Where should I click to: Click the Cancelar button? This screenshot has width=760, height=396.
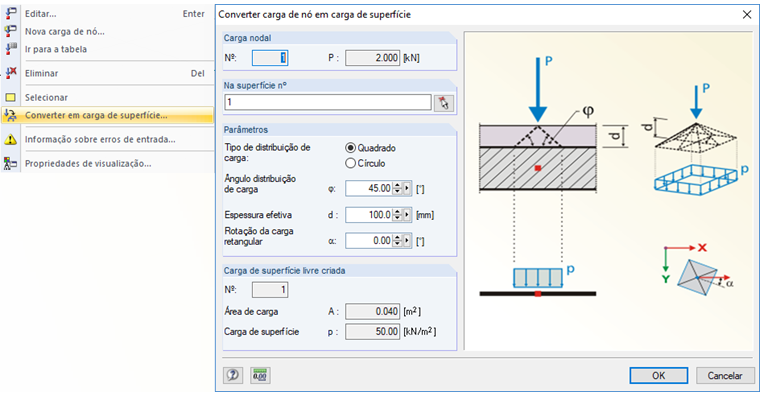tap(725, 375)
